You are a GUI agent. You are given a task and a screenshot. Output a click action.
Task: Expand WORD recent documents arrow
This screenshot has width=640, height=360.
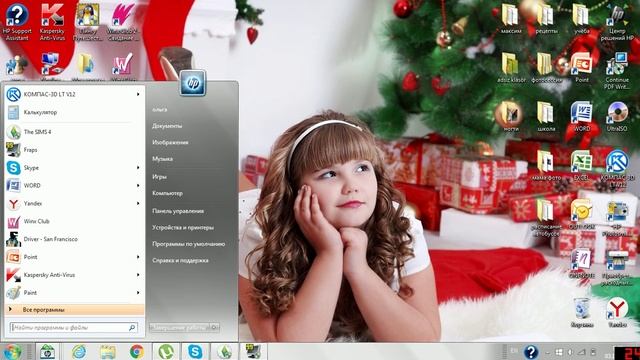138,186
